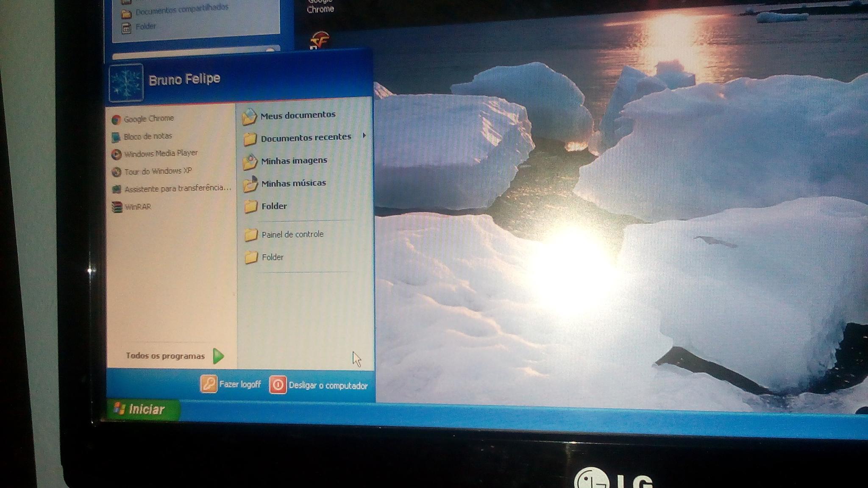This screenshot has width=868, height=488.
Task: Click the Documentos recentes folder icon
Action: coord(250,139)
